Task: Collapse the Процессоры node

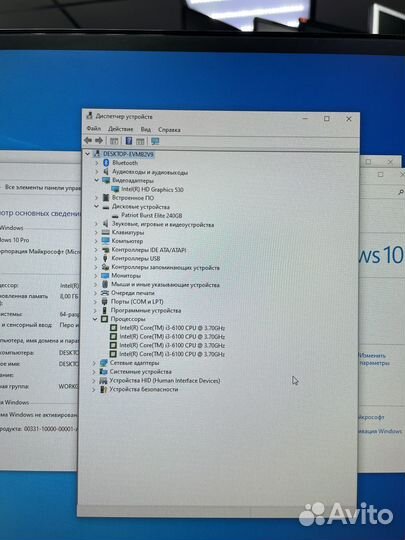Action: click(x=95, y=319)
